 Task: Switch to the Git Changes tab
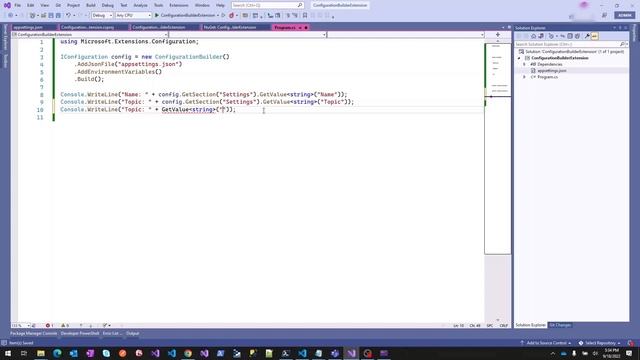(x=560, y=325)
